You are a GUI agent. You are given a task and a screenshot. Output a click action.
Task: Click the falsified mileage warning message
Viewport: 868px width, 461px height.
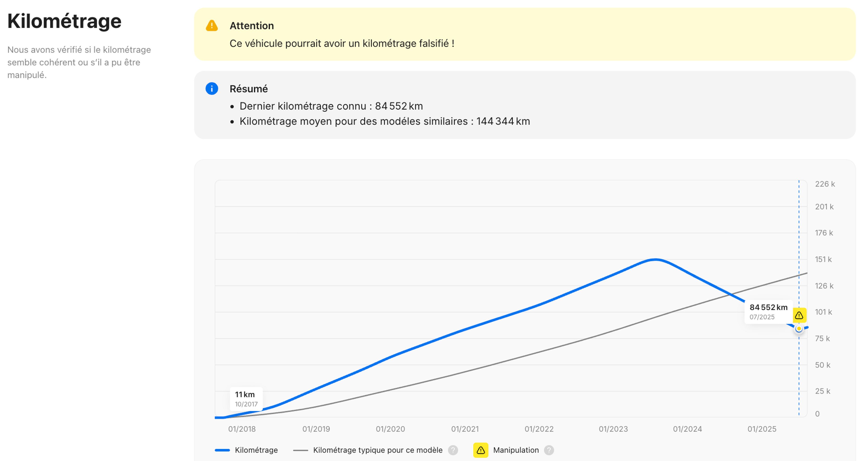(x=342, y=43)
